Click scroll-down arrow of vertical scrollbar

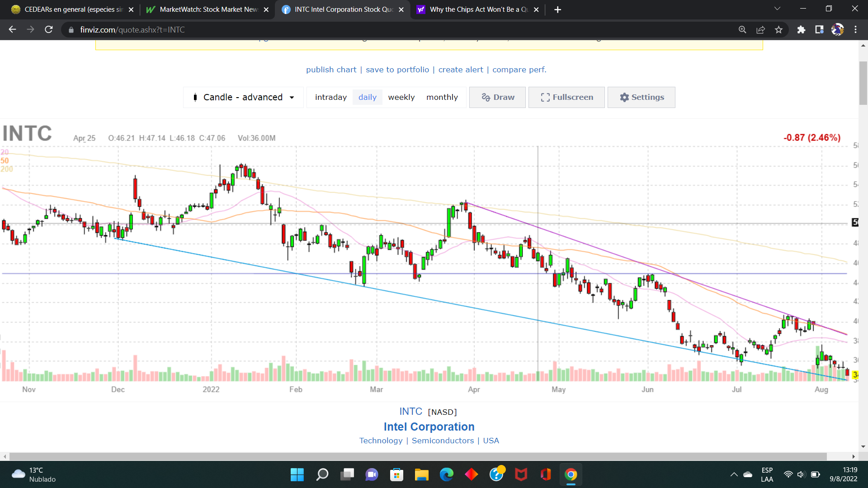click(x=863, y=446)
